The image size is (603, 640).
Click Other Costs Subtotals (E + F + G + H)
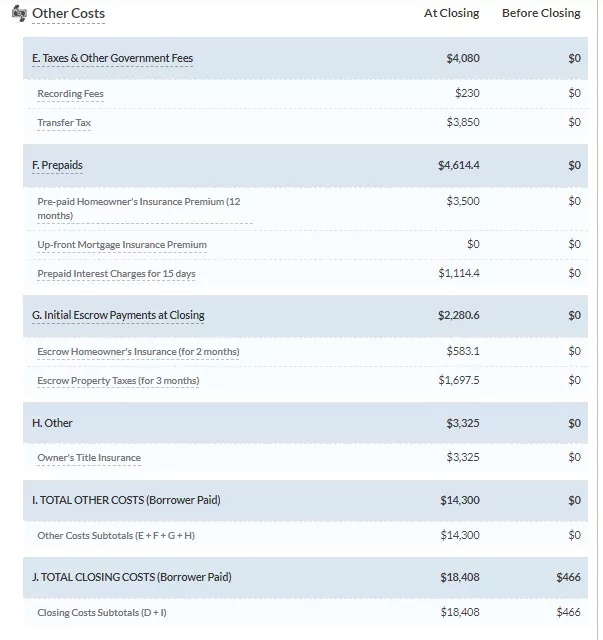[116, 536]
